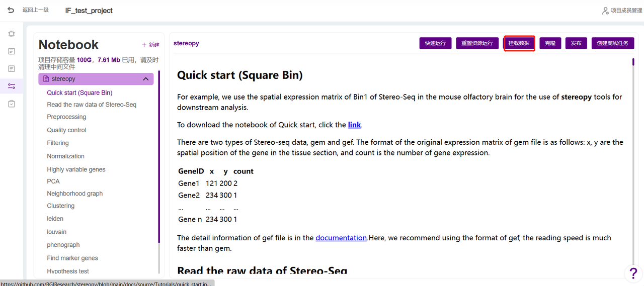Click the plus 新建 icon

pos(144,45)
